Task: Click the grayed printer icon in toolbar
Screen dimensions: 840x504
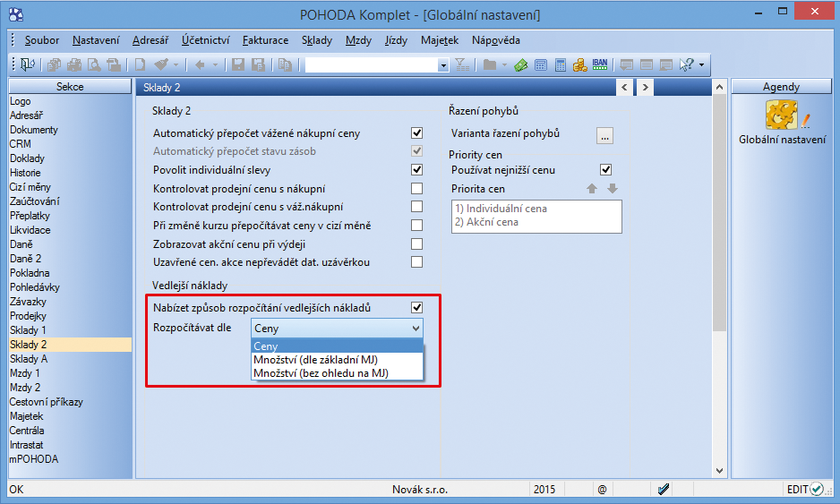Action: click(74, 64)
